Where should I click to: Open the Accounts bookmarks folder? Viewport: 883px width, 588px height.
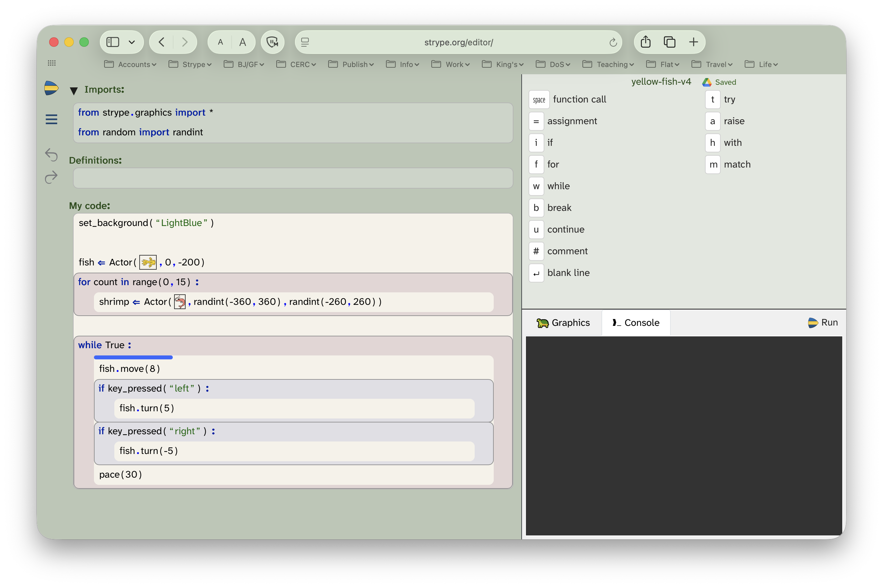[130, 64]
